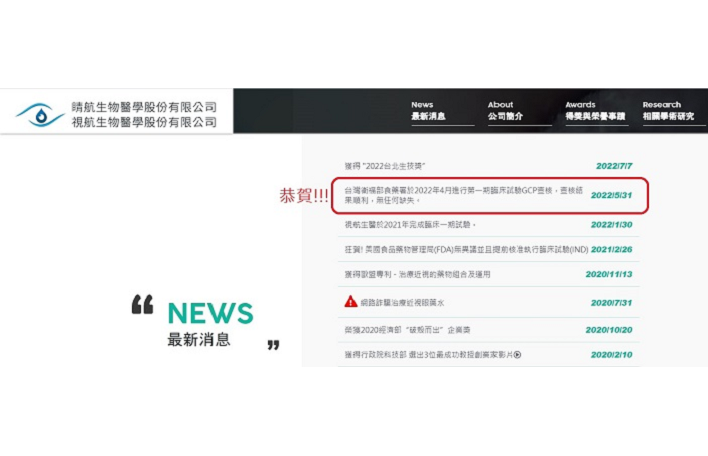Click the date 2022/7/7
The width and height of the screenshot is (708, 456).
tap(614, 166)
